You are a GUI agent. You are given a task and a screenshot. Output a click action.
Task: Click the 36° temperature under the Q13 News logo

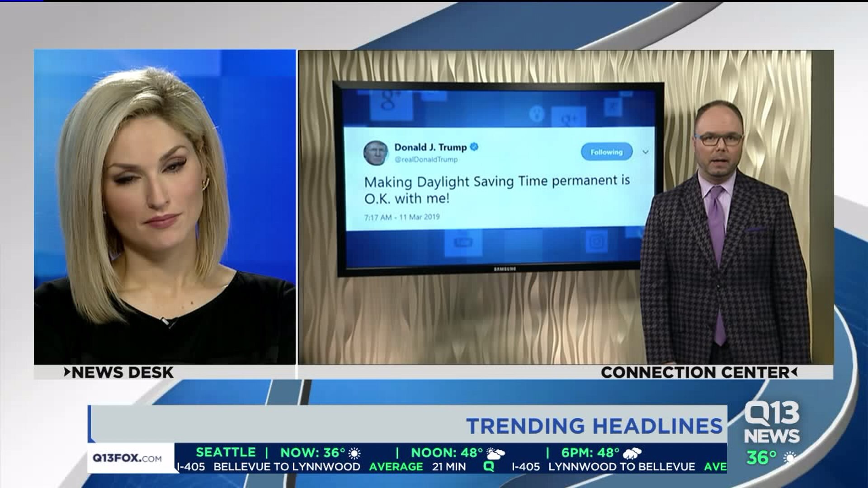(762, 458)
